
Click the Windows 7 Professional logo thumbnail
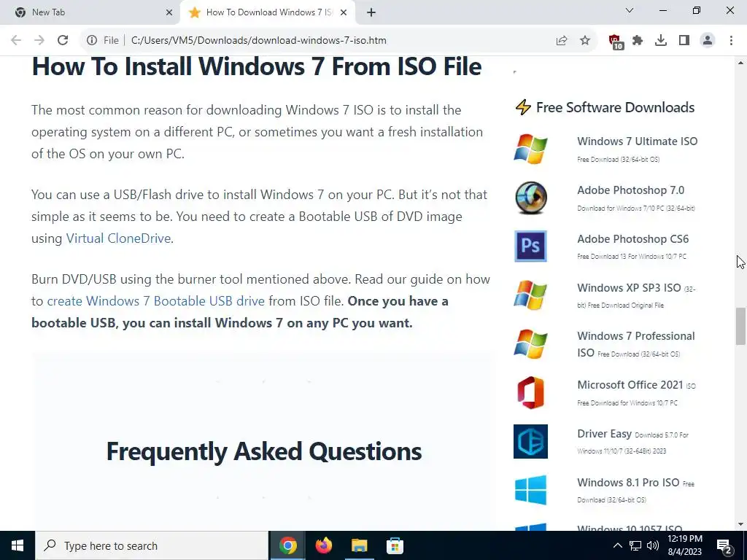click(531, 344)
